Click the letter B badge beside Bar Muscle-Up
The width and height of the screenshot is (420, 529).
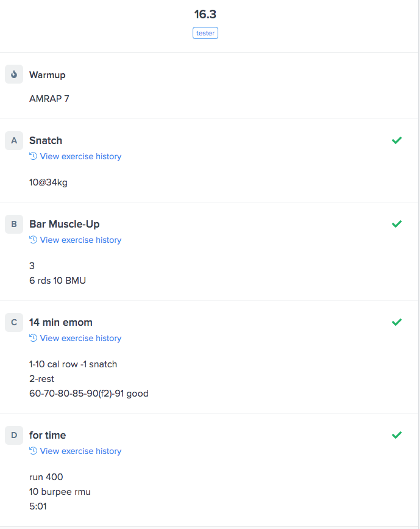[14, 224]
